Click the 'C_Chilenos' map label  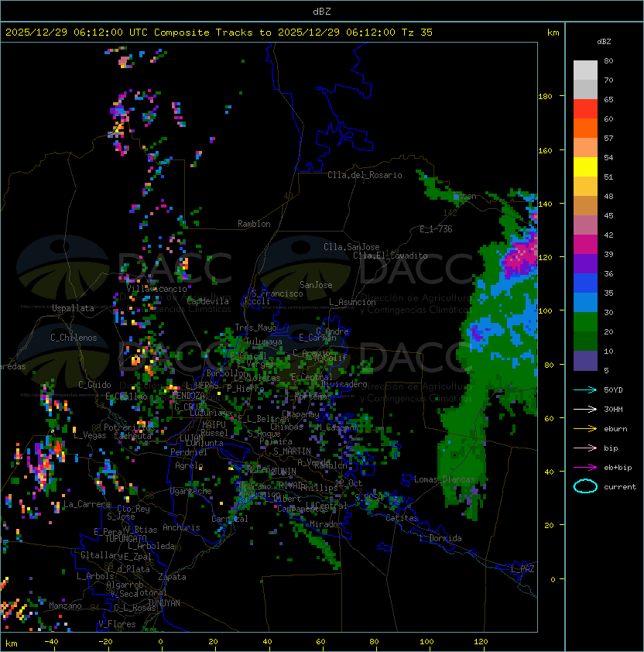tap(74, 338)
